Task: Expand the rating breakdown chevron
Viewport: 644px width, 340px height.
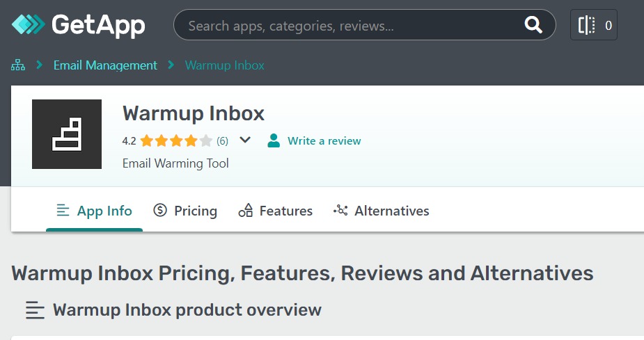Action: click(x=245, y=140)
